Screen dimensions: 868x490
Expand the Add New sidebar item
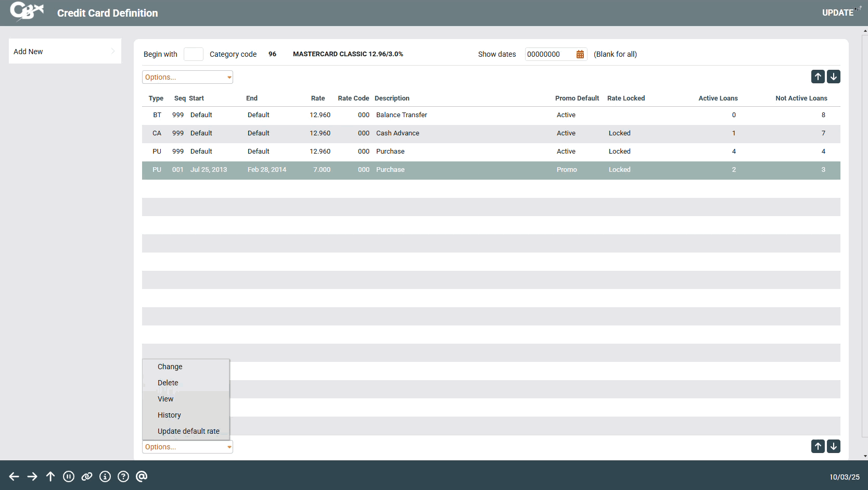pyautogui.click(x=65, y=51)
